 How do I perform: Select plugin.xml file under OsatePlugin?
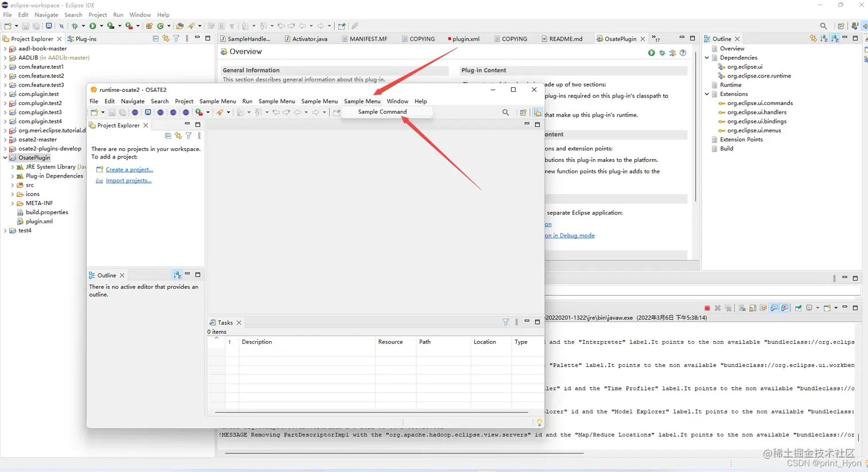[x=39, y=222]
